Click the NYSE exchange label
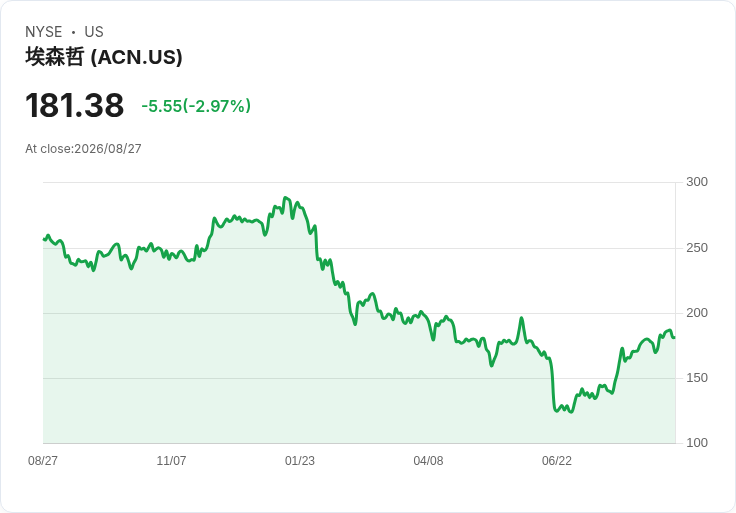Screen dimensions: 736x513 (44, 32)
